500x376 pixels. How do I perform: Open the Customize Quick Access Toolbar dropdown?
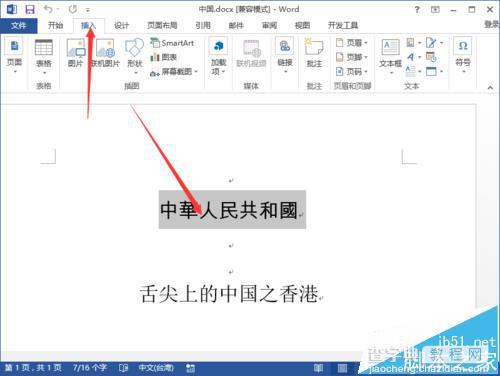pyautogui.click(x=88, y=10)
